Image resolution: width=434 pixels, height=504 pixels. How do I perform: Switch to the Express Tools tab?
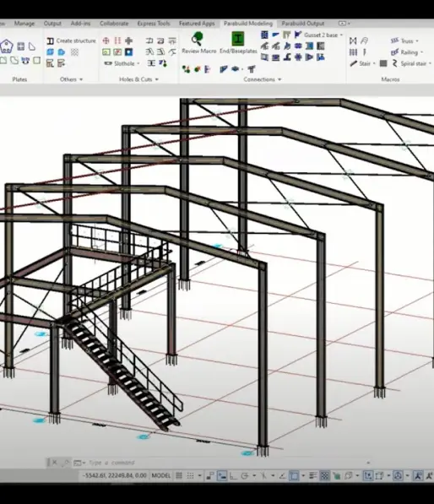154,24
